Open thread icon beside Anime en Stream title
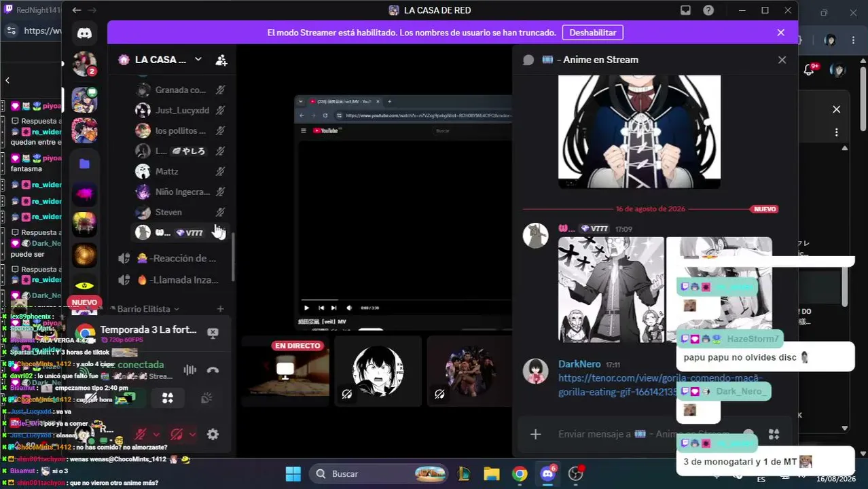The image size is (868, 489). (x=528, y=60)
